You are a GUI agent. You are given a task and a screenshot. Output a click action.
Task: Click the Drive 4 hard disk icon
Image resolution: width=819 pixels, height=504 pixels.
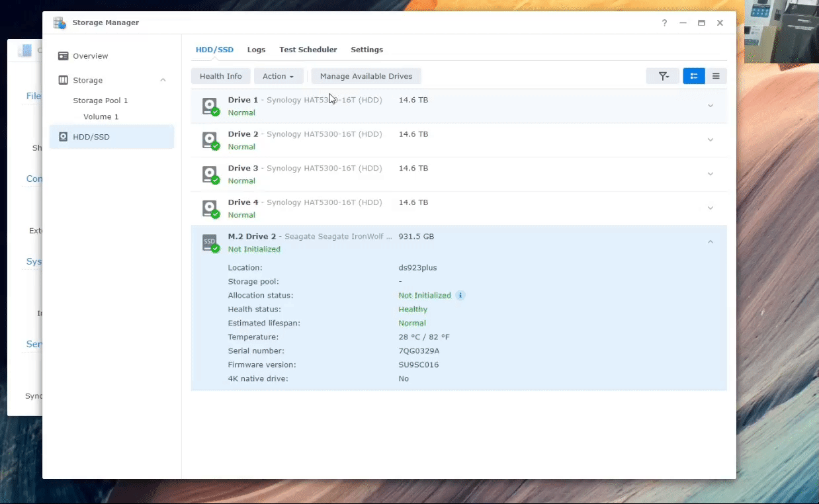point(210,209)
